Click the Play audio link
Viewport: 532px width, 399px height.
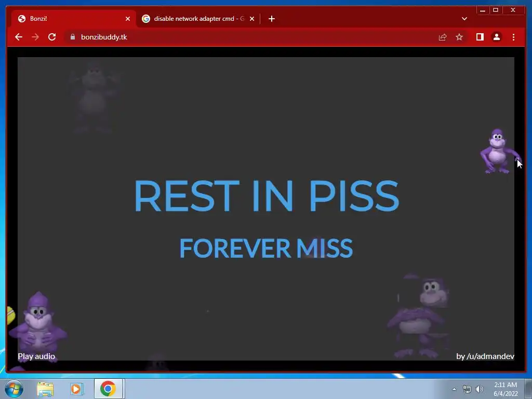(x=36, y=356)
